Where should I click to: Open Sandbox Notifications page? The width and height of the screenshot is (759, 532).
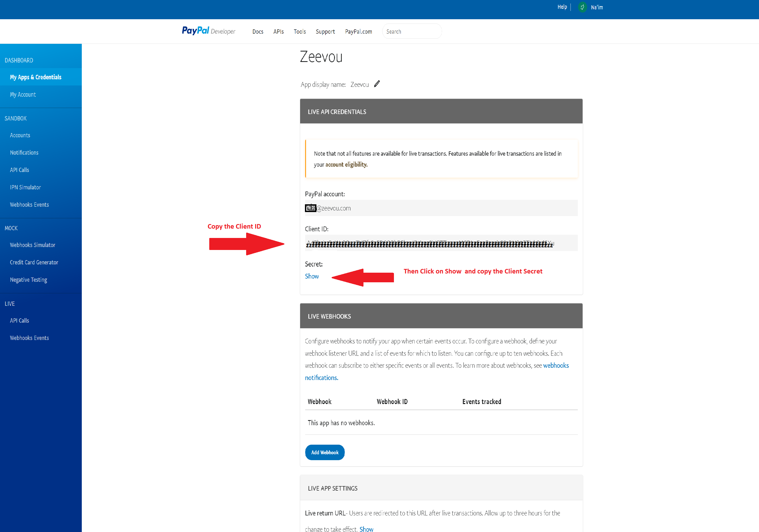24,153
